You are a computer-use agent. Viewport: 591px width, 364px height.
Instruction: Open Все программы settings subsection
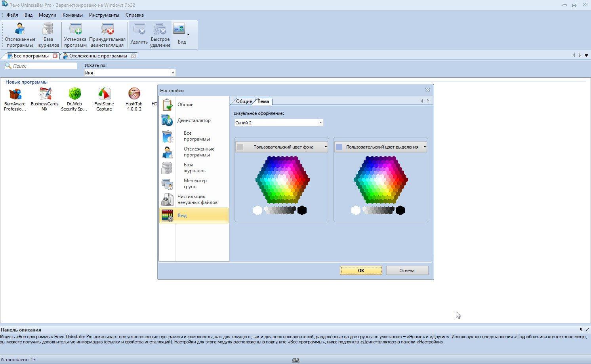point(194,136)
